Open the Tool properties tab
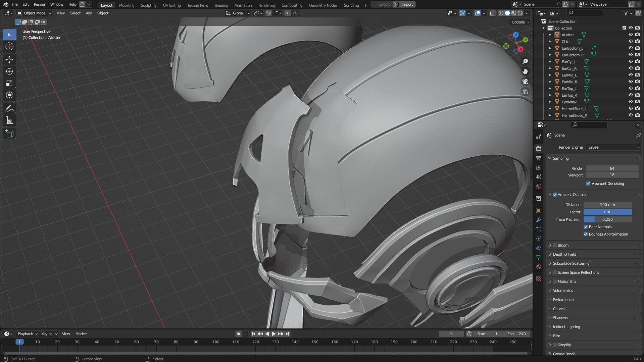The image size is (644, 362). tap(539, 137)
